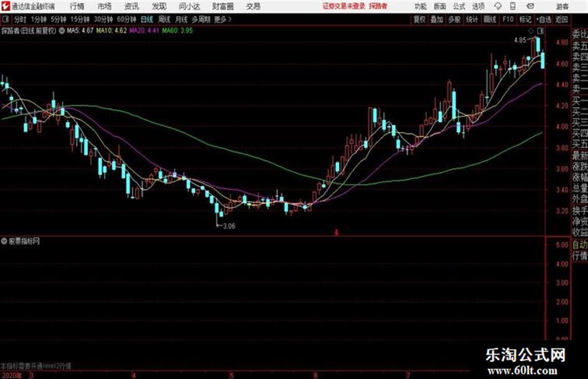588x379 pixels.
Task: Open the 功能 menu
Action: point(421,6)
